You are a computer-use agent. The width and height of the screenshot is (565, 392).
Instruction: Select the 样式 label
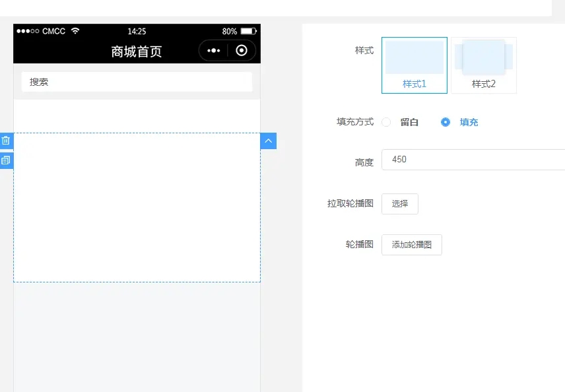(x=364, y=50)
